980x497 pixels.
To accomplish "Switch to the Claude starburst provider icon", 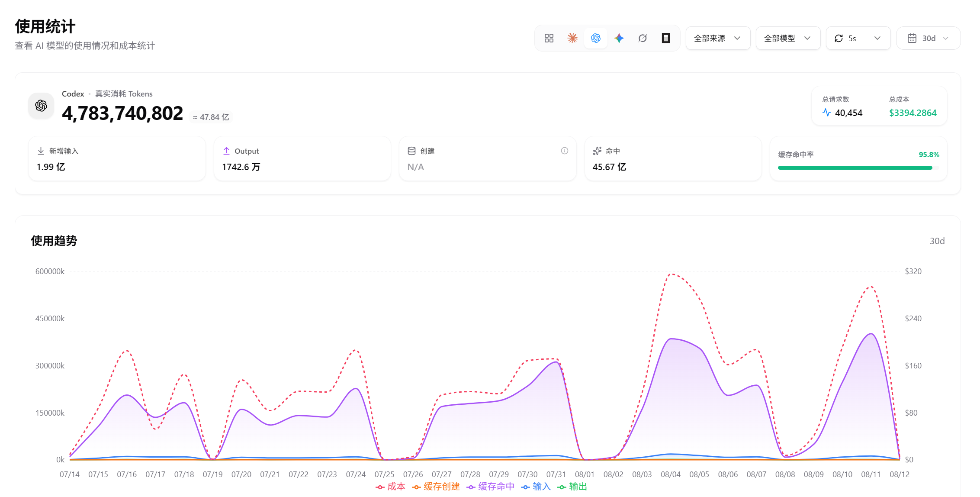I will 572,38.
